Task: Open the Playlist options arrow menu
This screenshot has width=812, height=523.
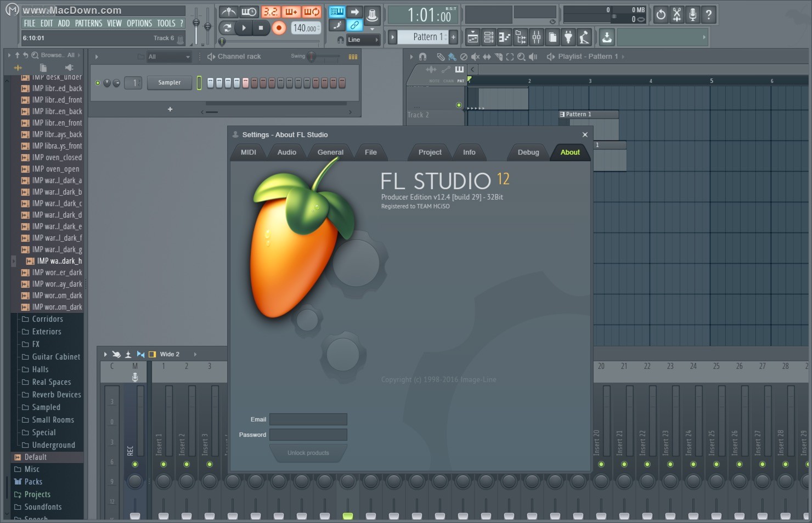Action: click(x=411, y=56)
